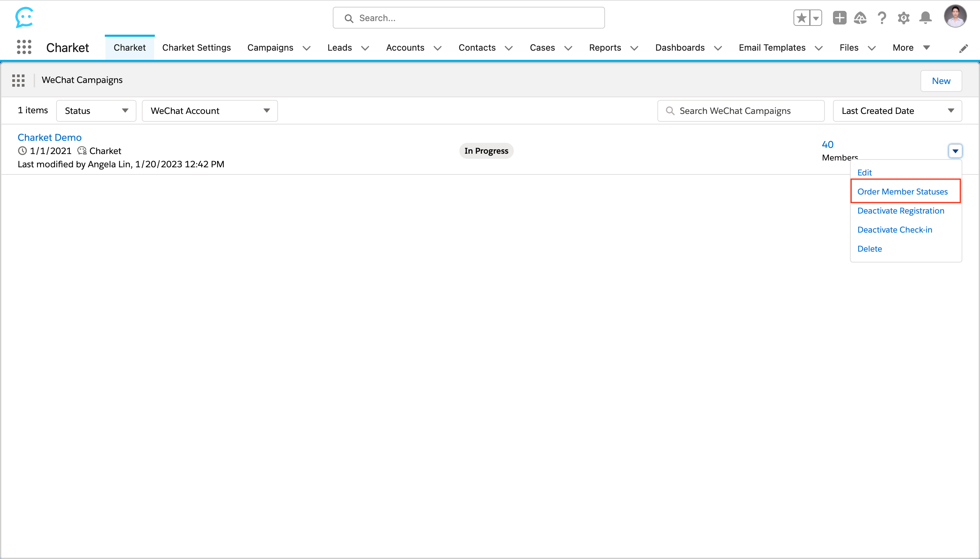Expand the Status filter dropdown
The height and width of the screenshot is (559, 980).
pyautogui.click(x=96, y=111)
